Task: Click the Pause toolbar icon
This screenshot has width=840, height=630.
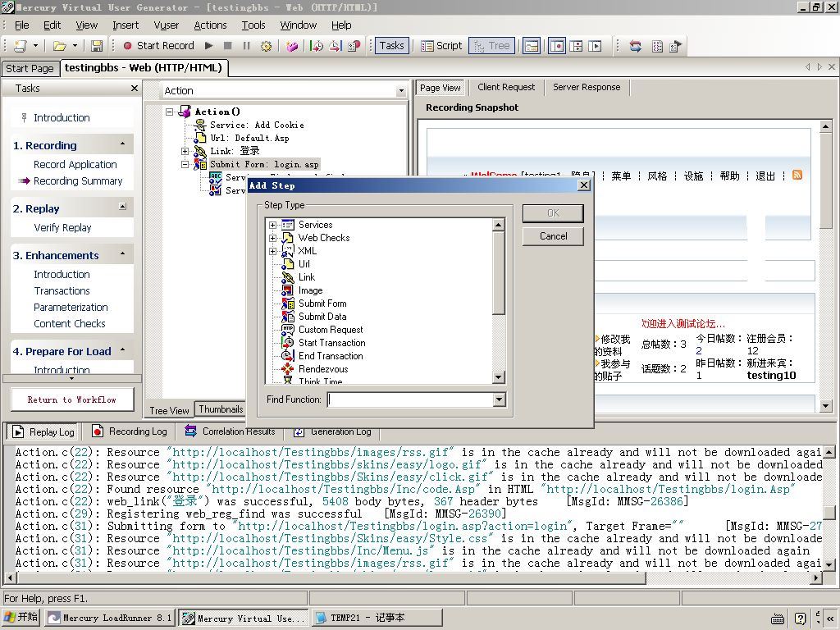Action: 246,46
